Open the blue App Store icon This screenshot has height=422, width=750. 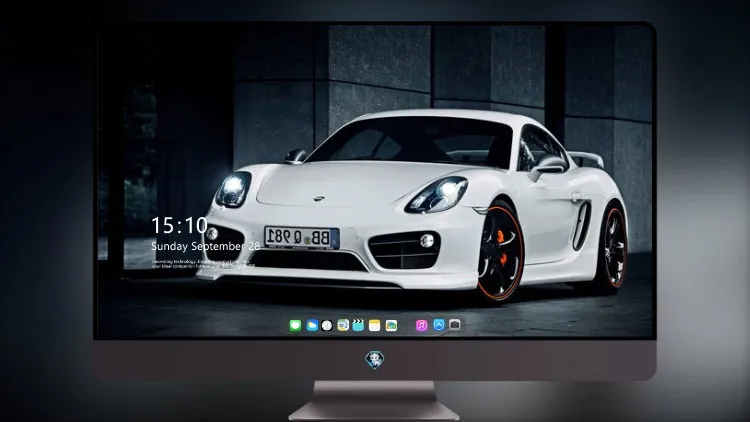(439, 325)
